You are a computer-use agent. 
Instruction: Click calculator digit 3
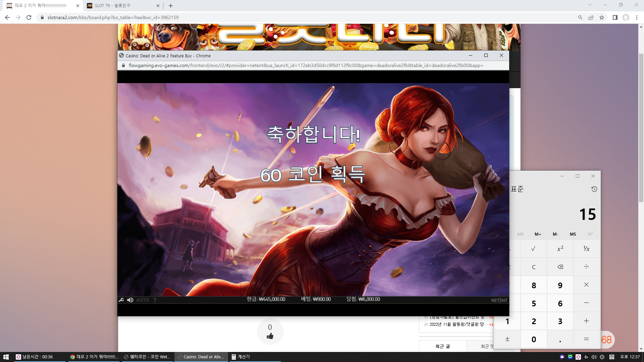coord(560,321)
